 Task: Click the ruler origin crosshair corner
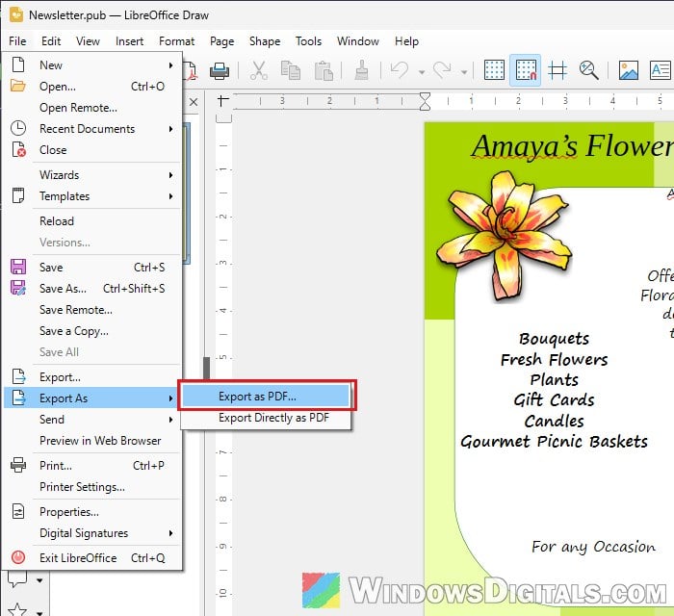[x=222, y=101]
